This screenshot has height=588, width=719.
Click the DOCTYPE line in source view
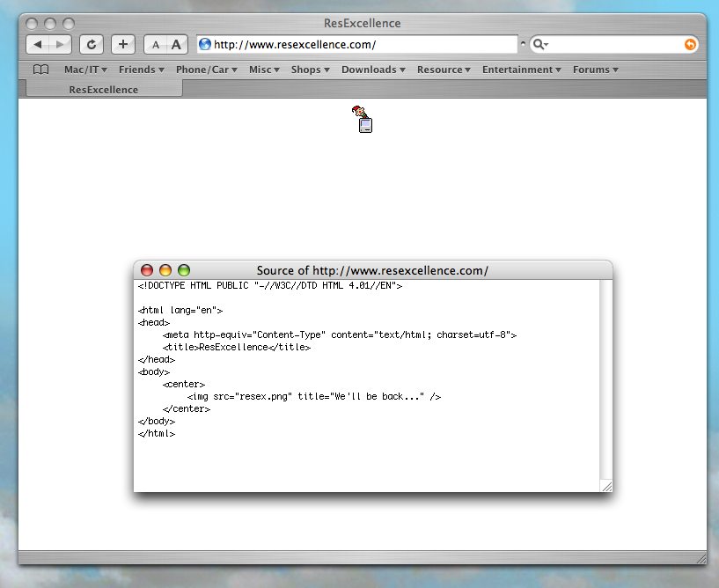[x=270, y=286]
